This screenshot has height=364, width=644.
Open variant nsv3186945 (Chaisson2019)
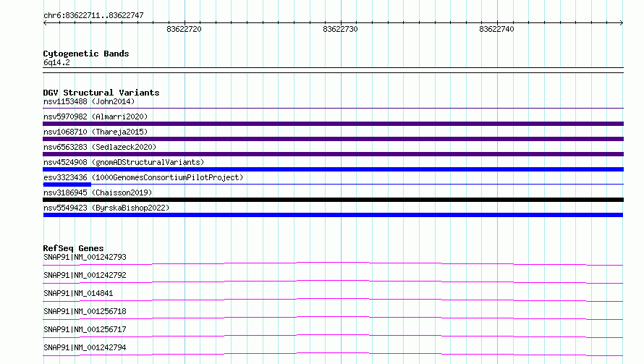pos(98,192)
